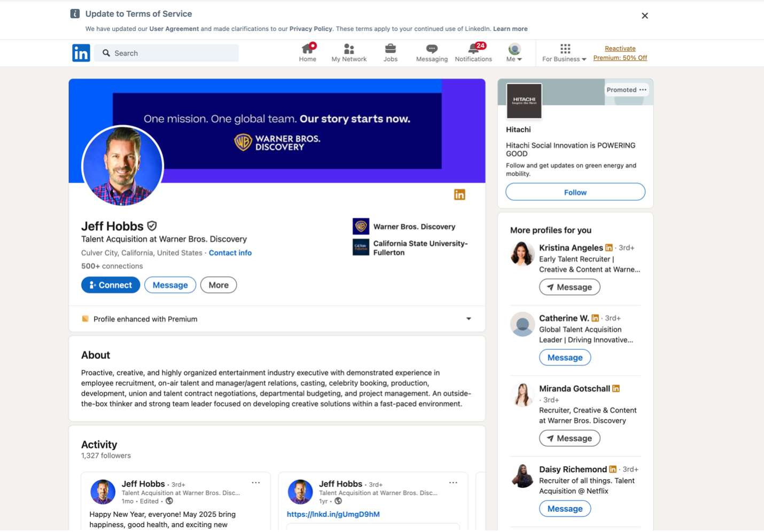Open the Privacy Policy link in banner
Viewport: 764px width, 532px height.
coord(310,29)
